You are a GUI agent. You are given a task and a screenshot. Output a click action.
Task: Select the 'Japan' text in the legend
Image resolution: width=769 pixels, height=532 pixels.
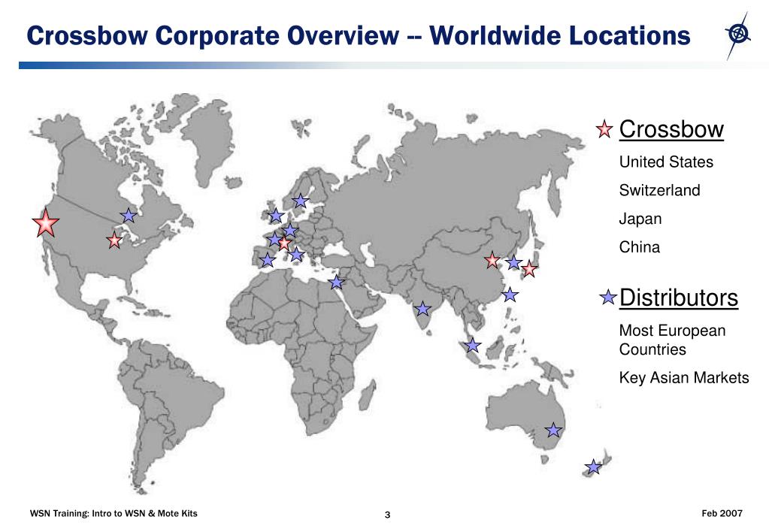click(640, 219)
